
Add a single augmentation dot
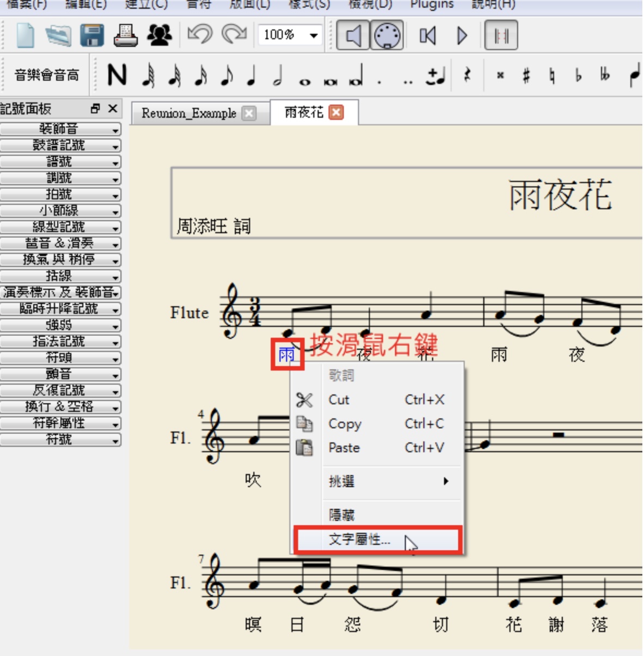coord(380,82)
